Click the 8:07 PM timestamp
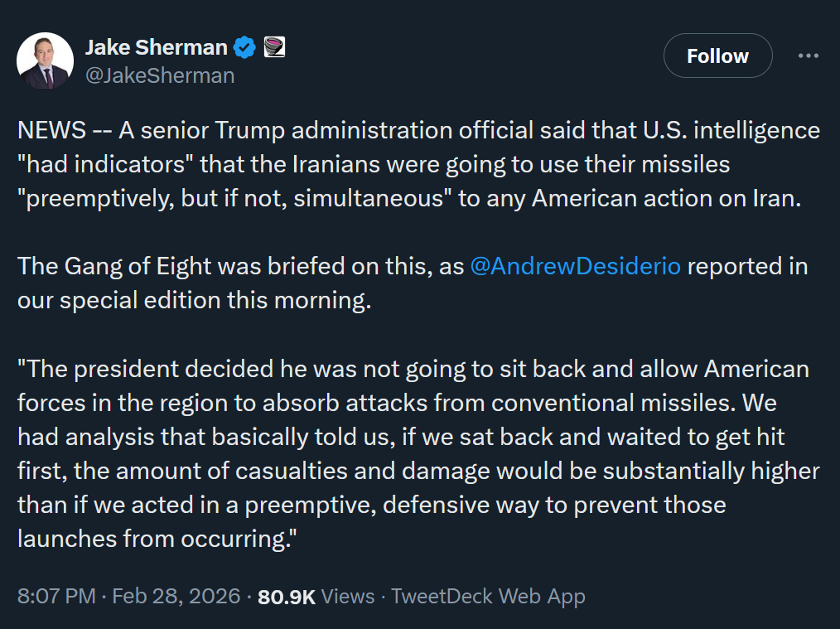 pos(56,596)
